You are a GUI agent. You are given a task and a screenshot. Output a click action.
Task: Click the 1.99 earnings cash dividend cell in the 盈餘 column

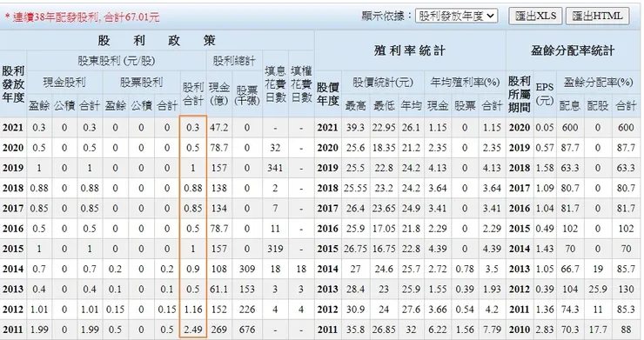click(39, 330)
